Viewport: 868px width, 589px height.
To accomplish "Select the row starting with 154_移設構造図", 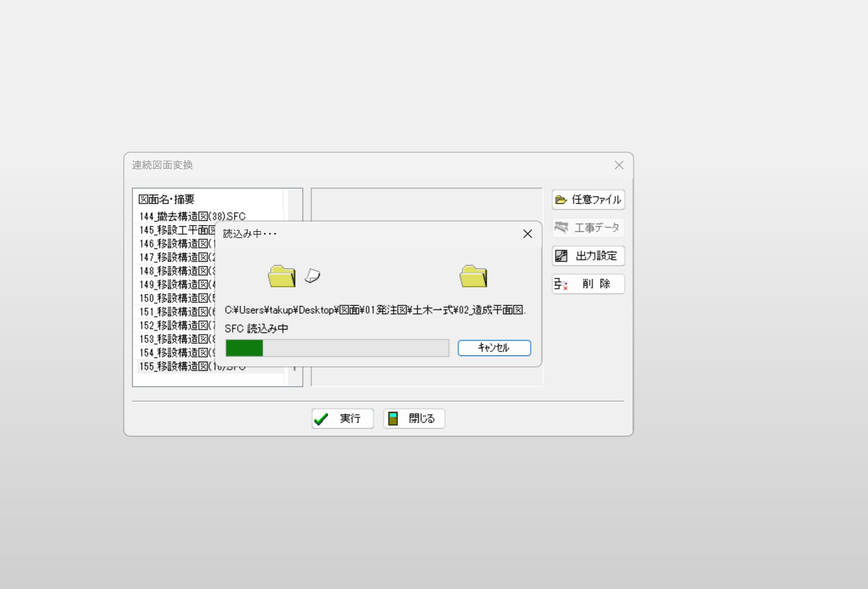I will 176,353.
